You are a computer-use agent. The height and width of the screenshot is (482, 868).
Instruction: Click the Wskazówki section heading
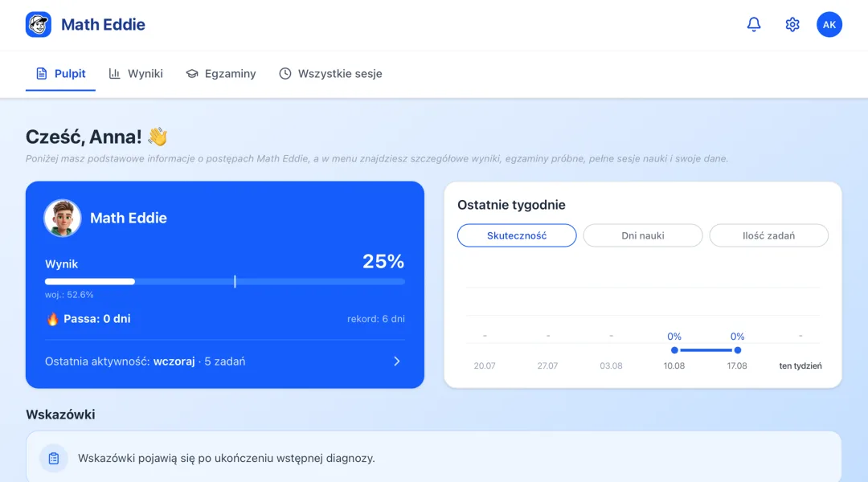[x=60, y=415]
